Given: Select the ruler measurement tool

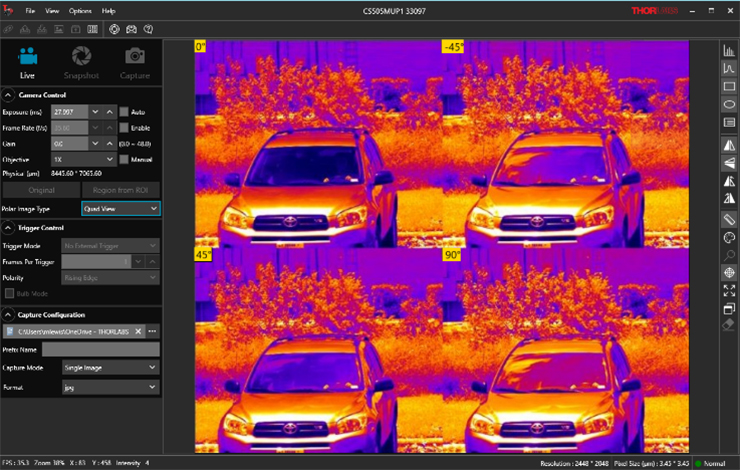Looking at the screenshot, I should [x=729, y=219].
